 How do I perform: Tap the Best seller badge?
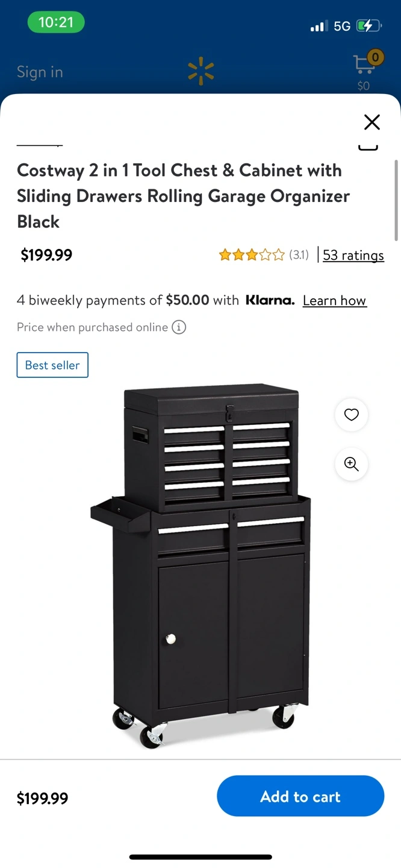coord(52,365)
